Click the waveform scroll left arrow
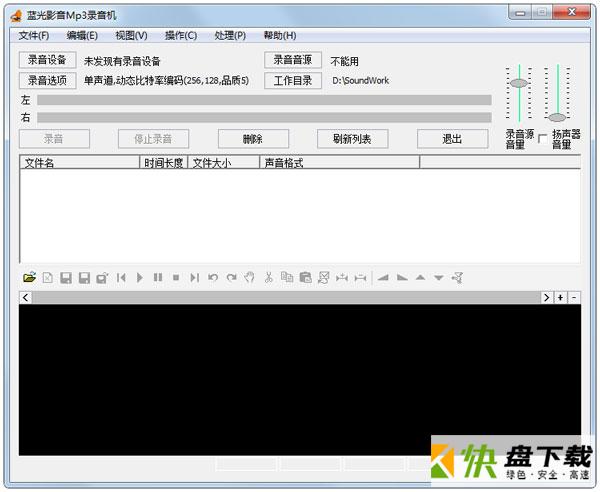This screenshot has height=492, width=600. pos(26,297)
